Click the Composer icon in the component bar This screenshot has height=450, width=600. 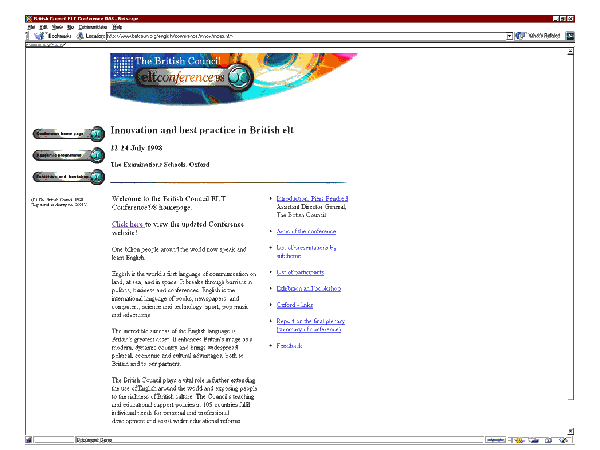click(x=563, y=440)
